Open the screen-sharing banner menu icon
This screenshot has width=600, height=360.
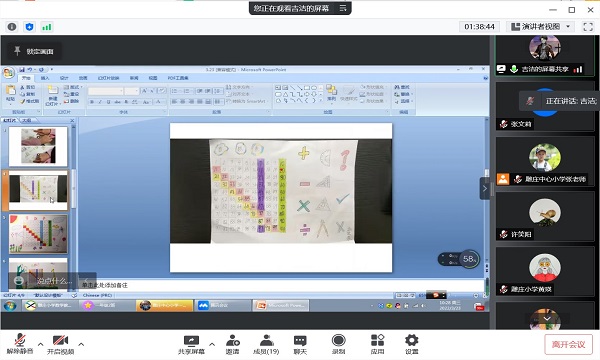[x=343, y=8]
